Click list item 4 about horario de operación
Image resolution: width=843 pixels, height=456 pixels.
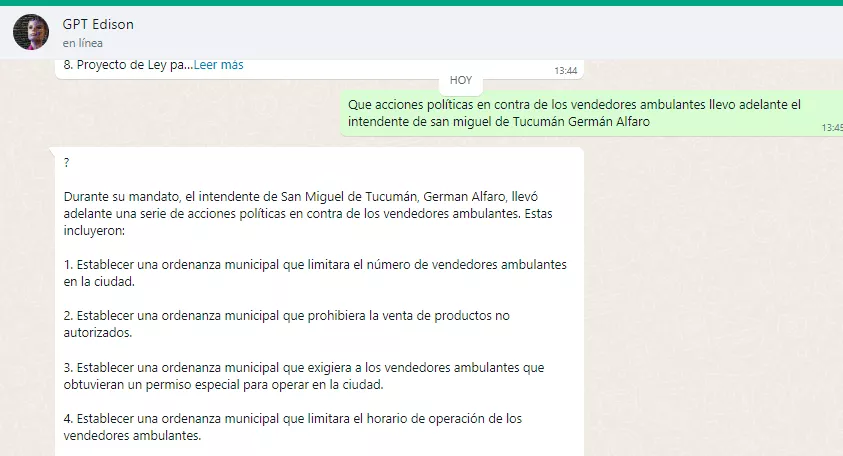pyautogui.click(x=292, y=427)
